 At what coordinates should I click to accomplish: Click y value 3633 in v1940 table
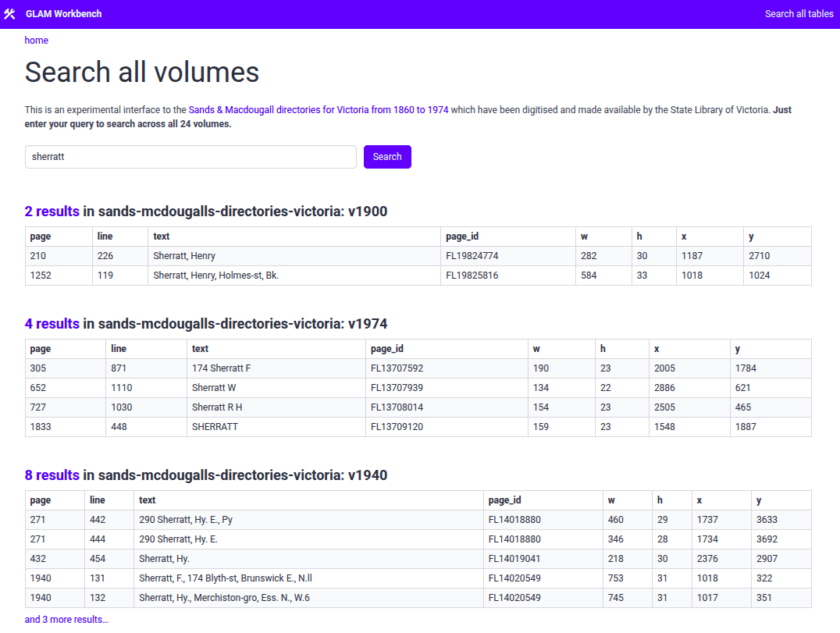(x=781, y=520)
